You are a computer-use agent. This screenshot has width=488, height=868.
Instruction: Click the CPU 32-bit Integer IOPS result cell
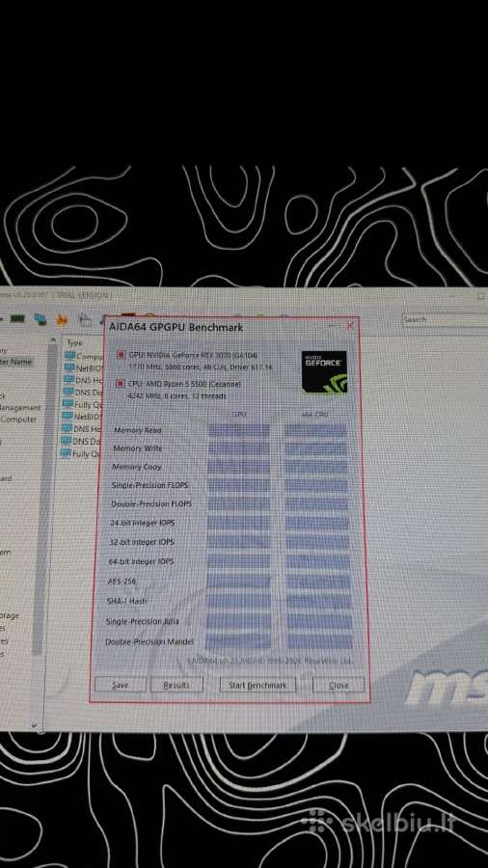click(x=317, y=542)
